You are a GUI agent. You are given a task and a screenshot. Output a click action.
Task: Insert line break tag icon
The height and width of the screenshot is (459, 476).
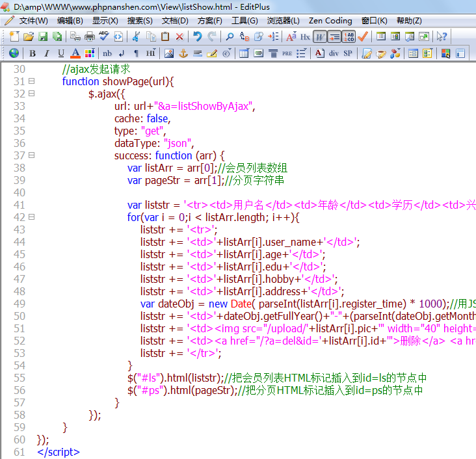122,53
